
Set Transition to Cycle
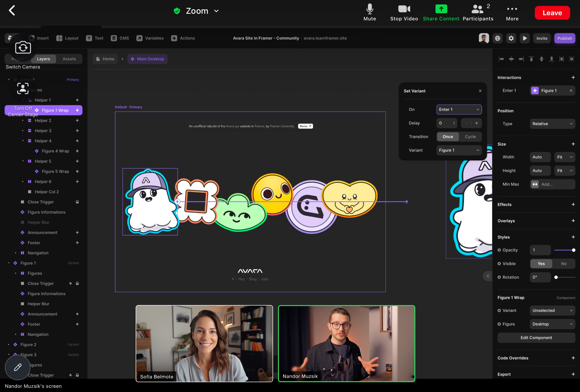[470, 137]
